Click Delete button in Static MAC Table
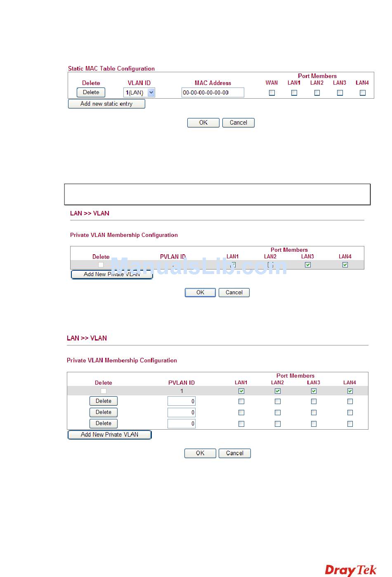The height and width of the screenshot is (577, 392). [91, 92]
